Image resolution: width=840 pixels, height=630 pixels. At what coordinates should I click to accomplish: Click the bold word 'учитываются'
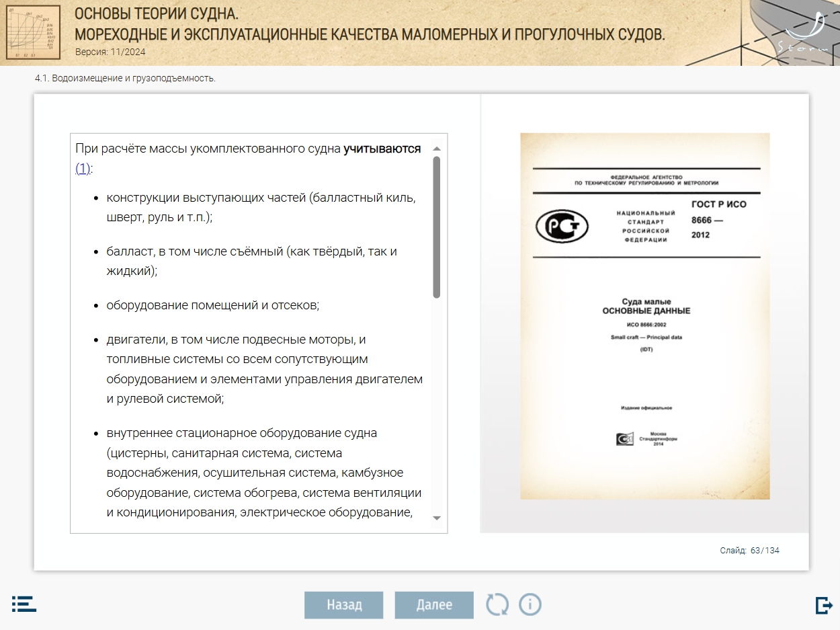382,149
